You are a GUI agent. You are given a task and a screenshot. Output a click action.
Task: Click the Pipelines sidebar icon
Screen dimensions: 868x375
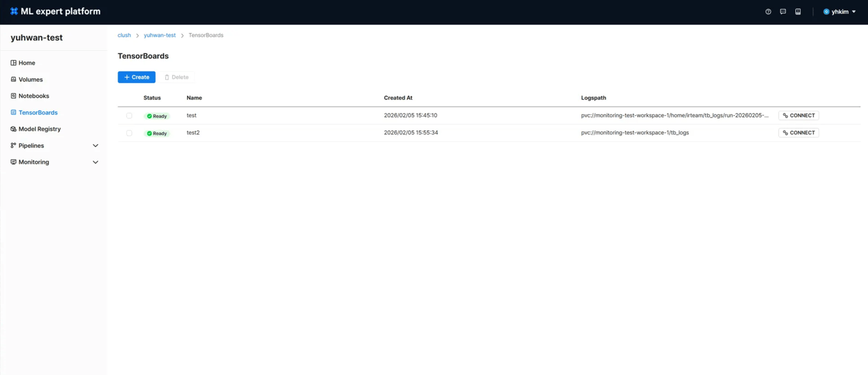13,146
